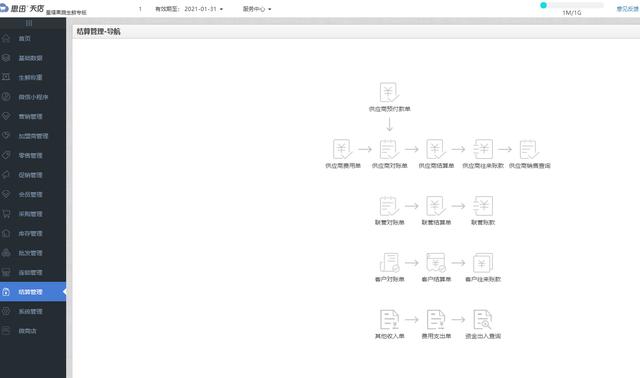640x378 pixels.
Task: Open 联营对账单 icon
Action: point(389,206)
